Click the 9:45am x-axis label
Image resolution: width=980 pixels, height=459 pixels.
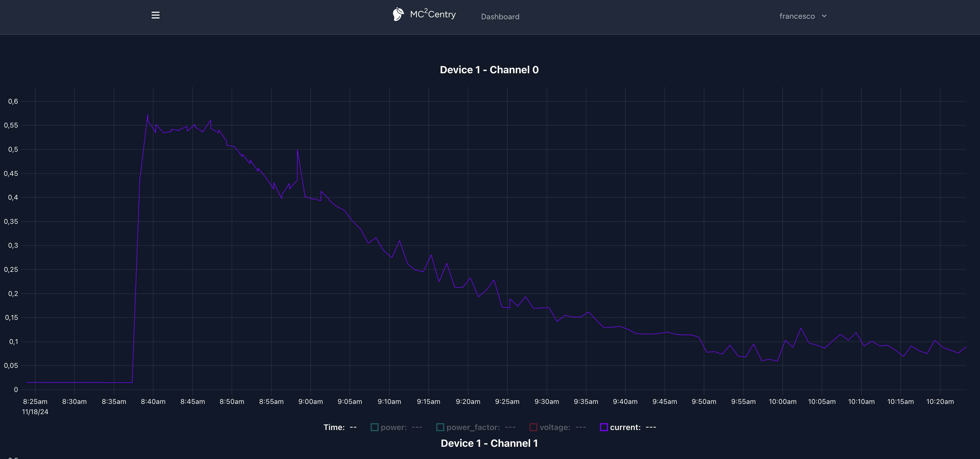pyautogui.click(x=665, y=402)
